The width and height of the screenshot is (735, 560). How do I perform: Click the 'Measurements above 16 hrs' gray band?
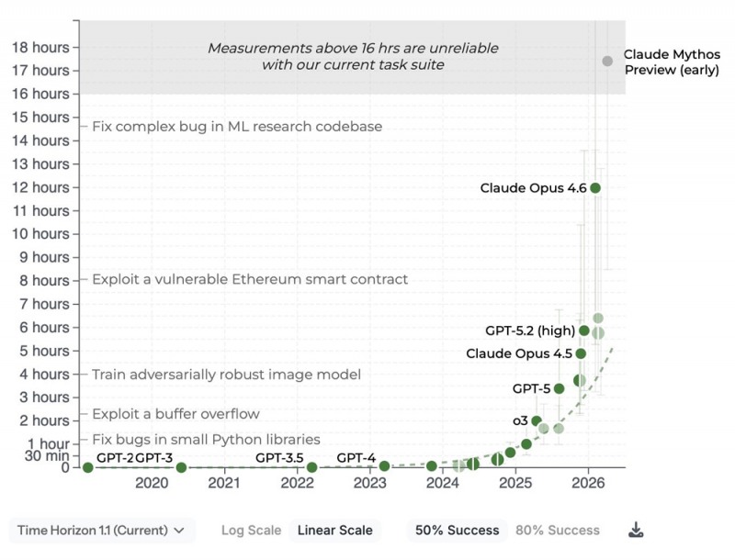353,57
